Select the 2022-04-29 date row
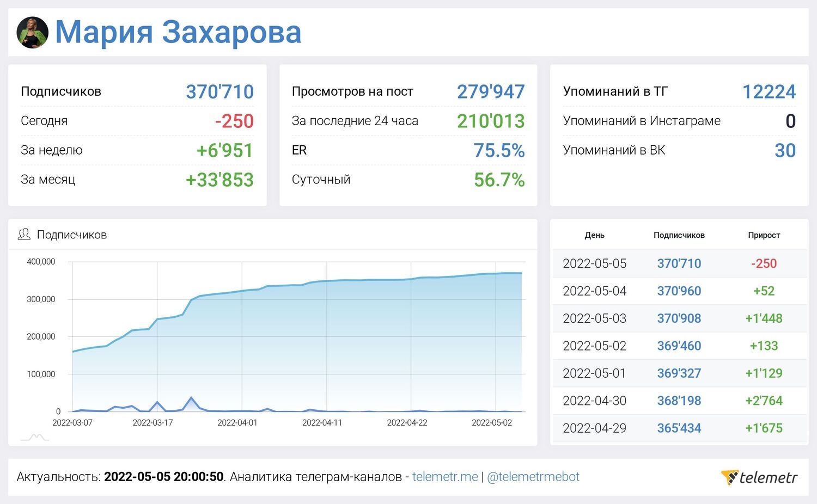The height and width of the screenshot is (504, 817). click(680, 428)
